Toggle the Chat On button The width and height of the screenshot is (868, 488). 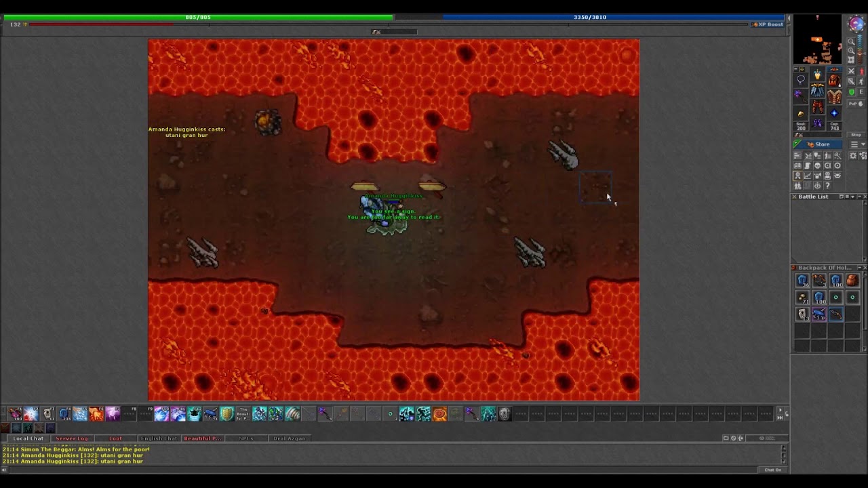[x=773, y=470]
